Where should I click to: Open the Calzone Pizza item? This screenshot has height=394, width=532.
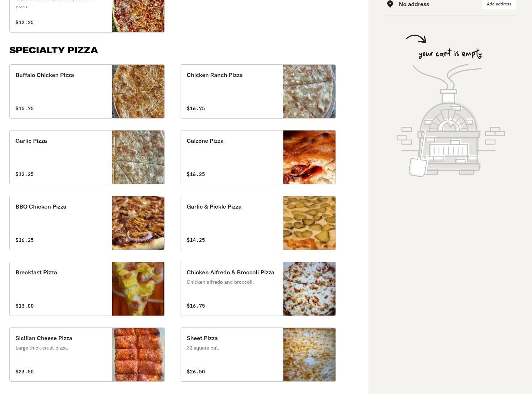pyautogui.click(x=258, y=157)
